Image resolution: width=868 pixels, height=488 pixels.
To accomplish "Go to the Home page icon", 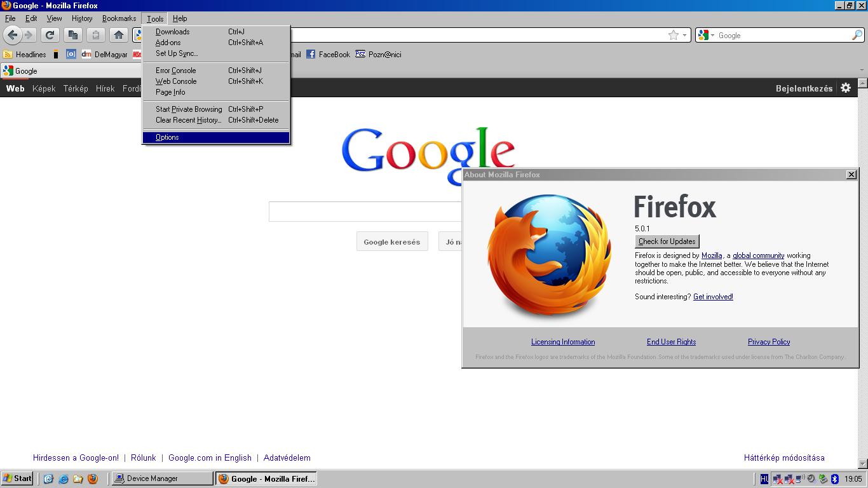I will [118, 35].
